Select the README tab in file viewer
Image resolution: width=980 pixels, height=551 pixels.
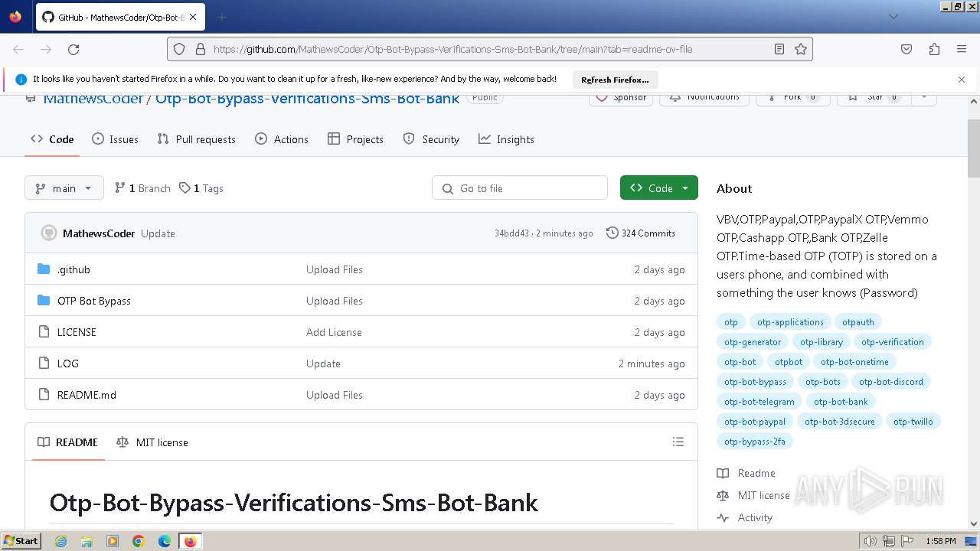pos(67,442)
